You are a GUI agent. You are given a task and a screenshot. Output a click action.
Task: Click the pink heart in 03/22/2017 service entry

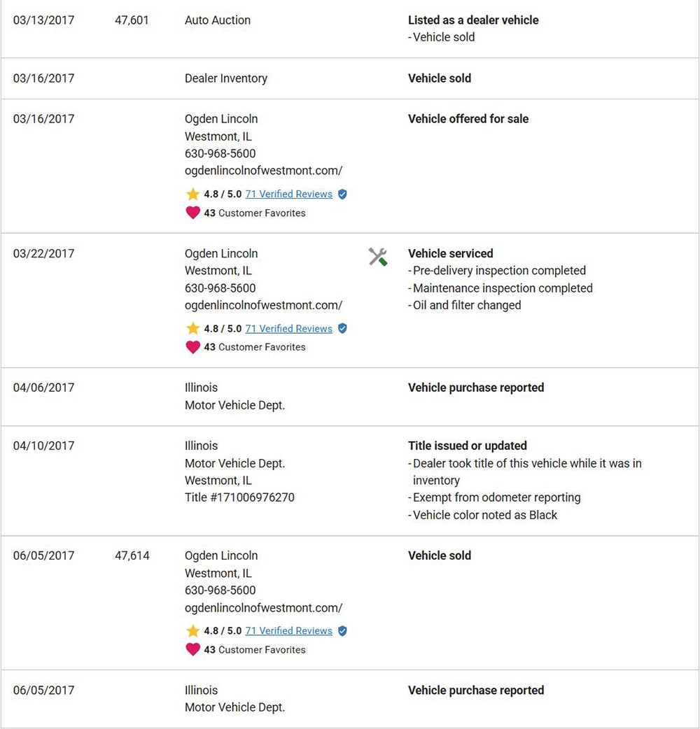tap(192, 347)
